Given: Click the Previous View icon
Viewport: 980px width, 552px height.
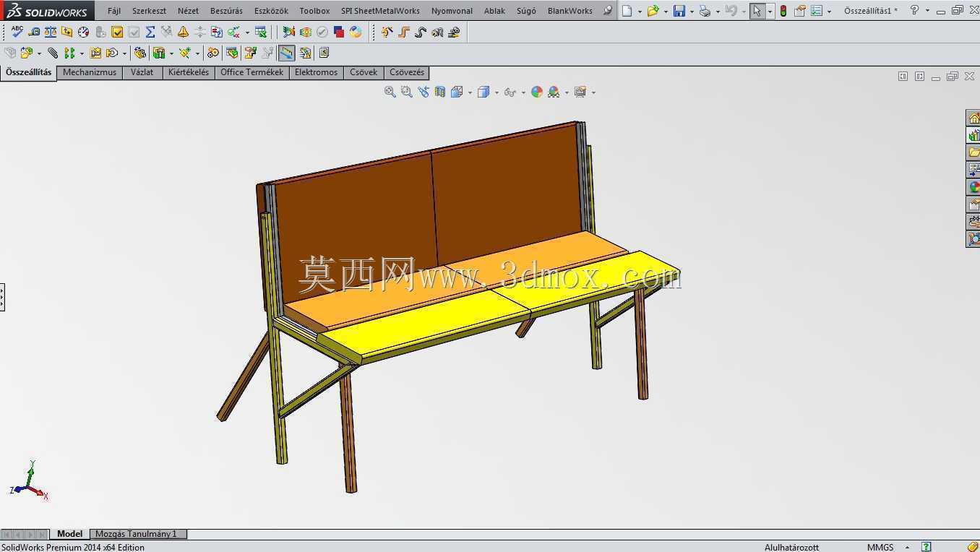Looking at the screenshot, I should tap(424, 92).
